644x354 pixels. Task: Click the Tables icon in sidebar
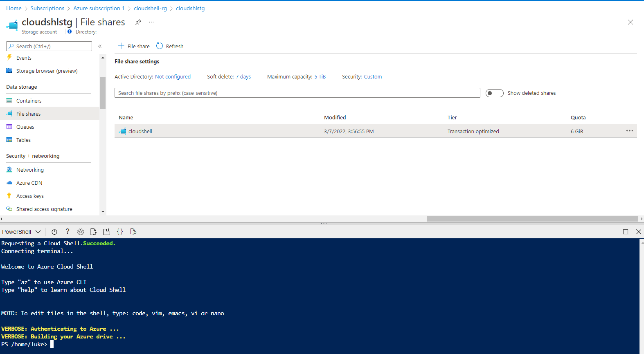click(x=9, y=140)
